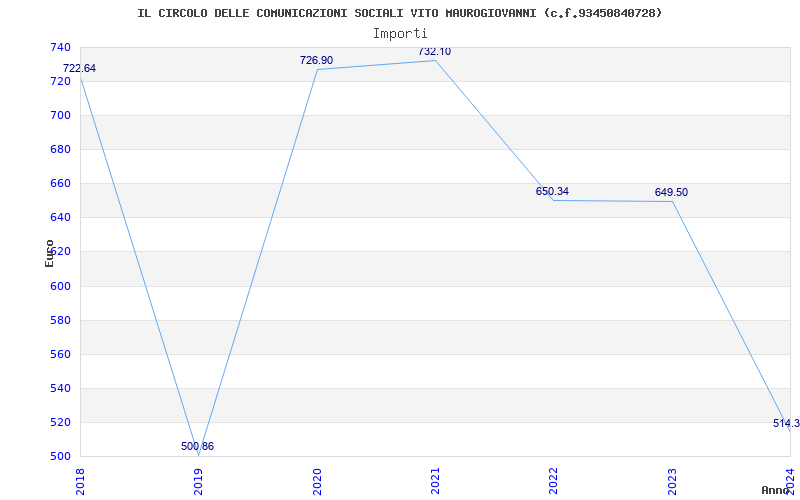The height and width of the screenshot is (500, 800).
Task: Select the 649.50 data label
Action: [671, 192]
